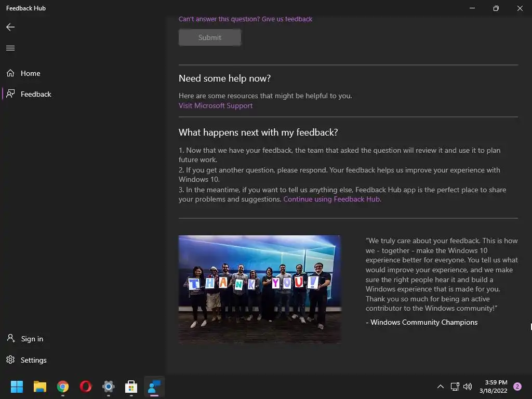This screenshot has width=532, height=399.
Task: Show hidden system tray icons
Action: point(441,387)
